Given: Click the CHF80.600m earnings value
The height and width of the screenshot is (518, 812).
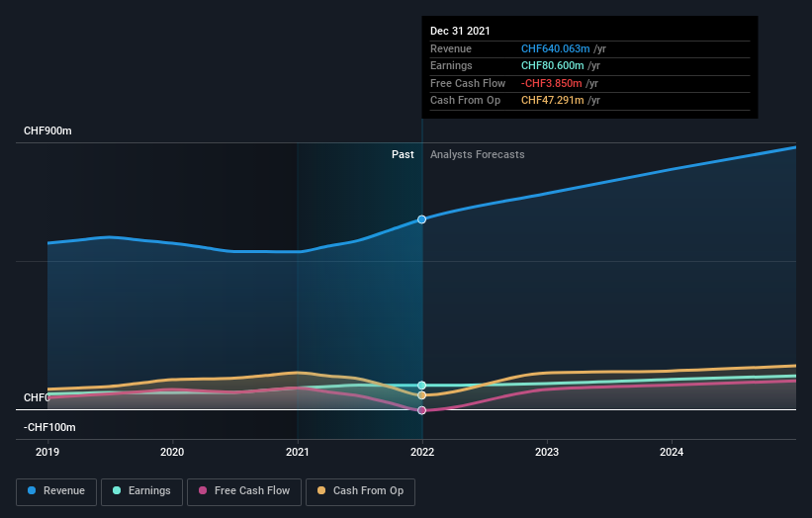Looking at the screenshot, I should click(x=553, y=65).
